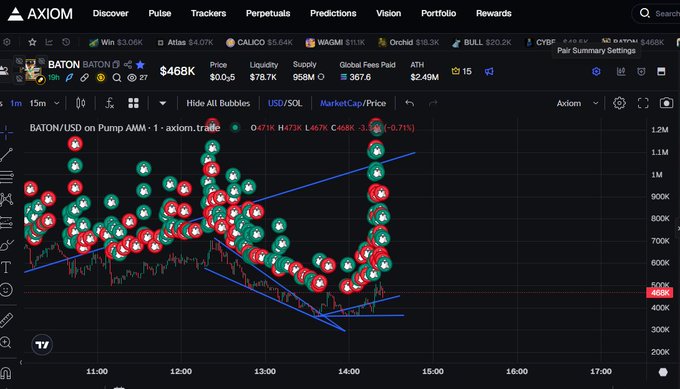Toggle BATON favorite star
Viewport: 680px width, 389px height.
(x=140, y=65)
